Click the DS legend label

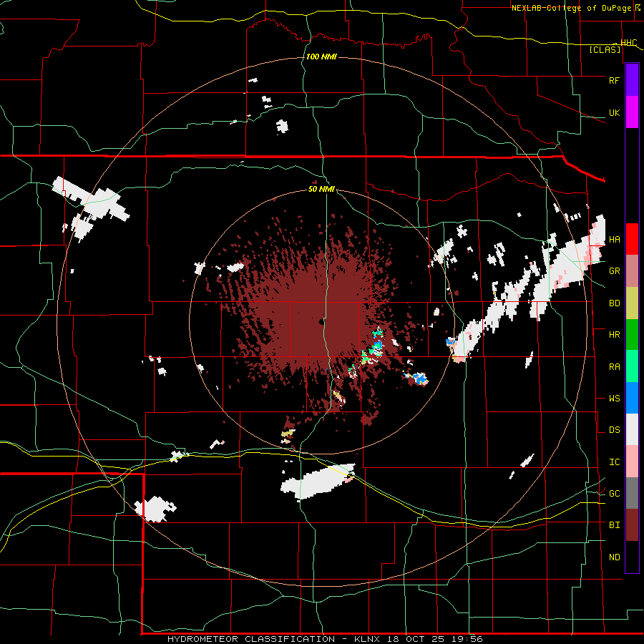point(614,430)
